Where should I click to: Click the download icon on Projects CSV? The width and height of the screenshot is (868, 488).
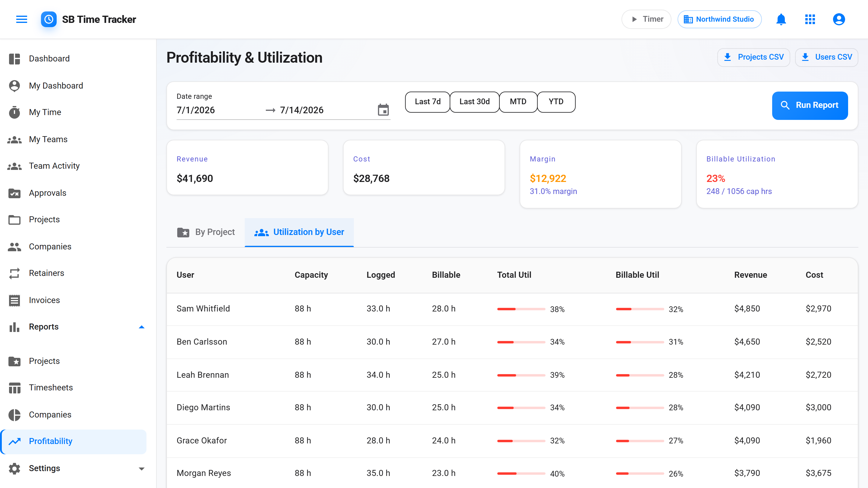click(727, 57)
